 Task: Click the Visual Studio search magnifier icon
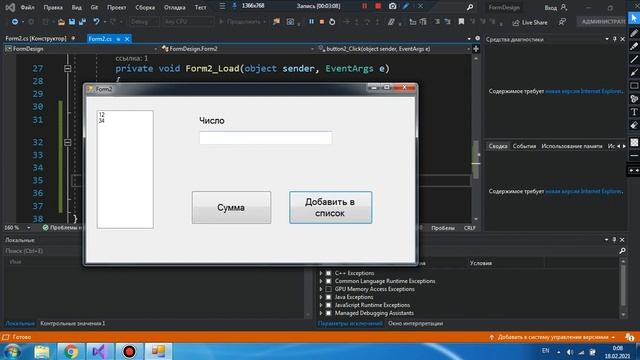pos(470,7)
